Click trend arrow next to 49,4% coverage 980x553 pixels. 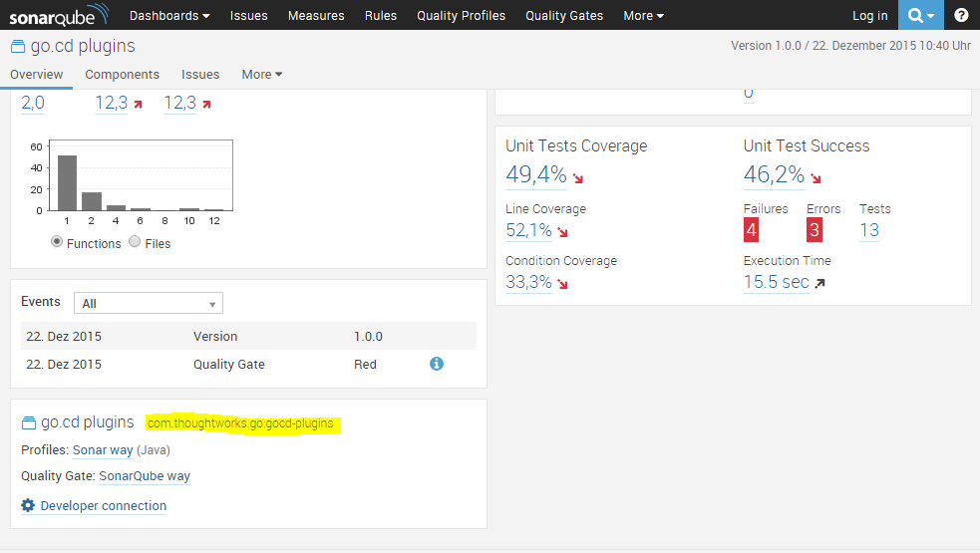coord(578,178)
